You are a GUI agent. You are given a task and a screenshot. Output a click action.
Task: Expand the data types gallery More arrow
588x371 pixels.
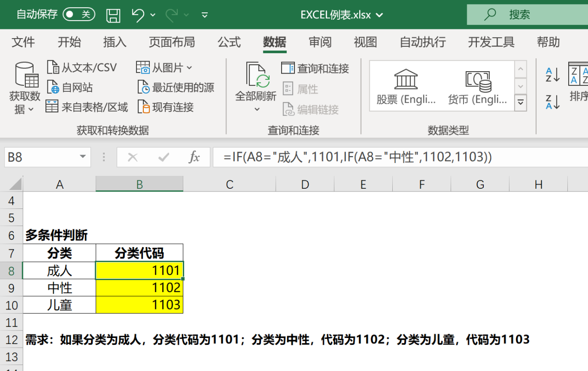(520, 102)
